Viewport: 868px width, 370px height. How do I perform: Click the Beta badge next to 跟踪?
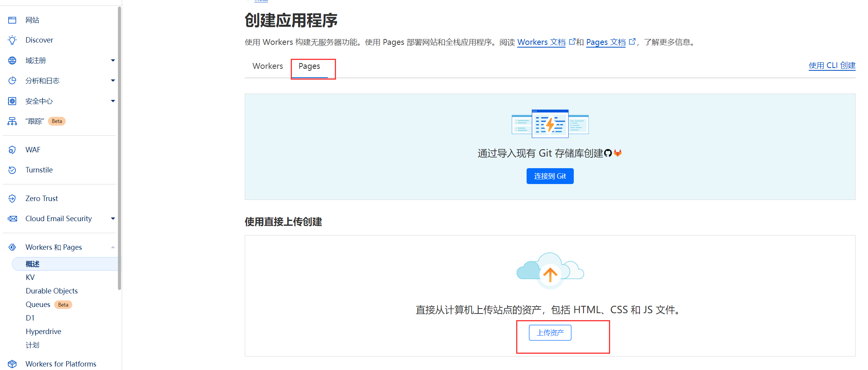(x=57, y=121)
